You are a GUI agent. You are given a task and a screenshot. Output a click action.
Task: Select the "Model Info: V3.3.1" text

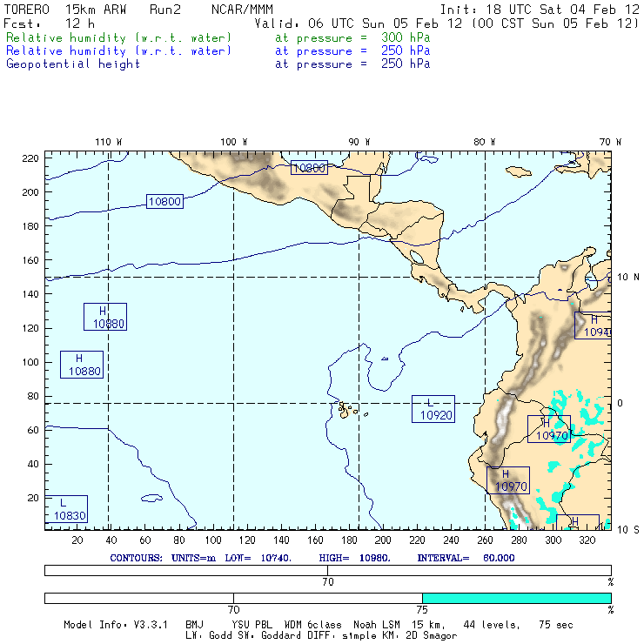coord(116,625)
